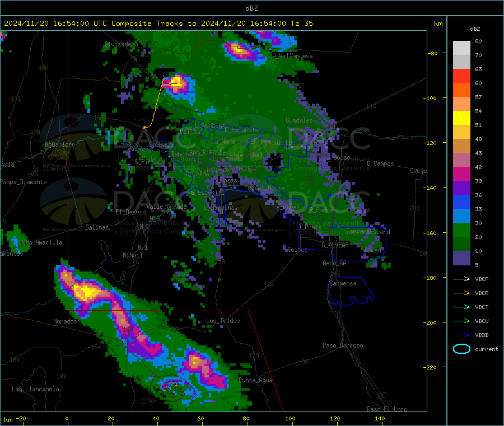Click the 'Paso_Barroso' map label

(x=343, y=345)
